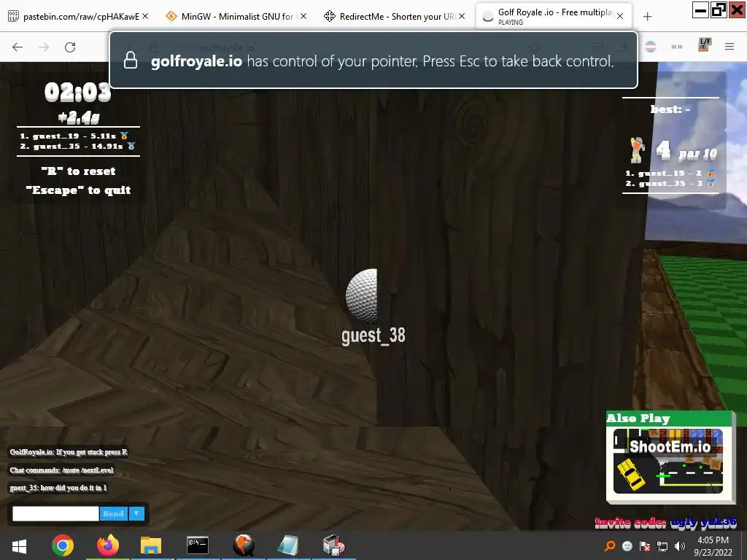
Task: Click the Send chat button
Action: pos(113,513)
